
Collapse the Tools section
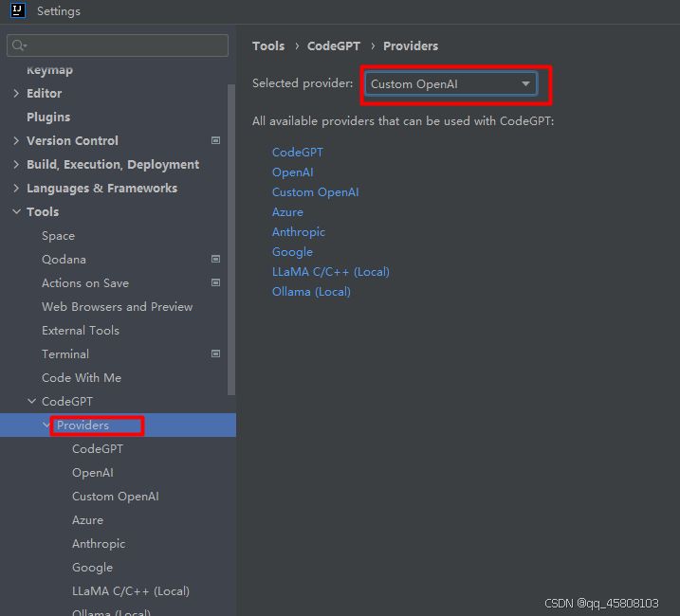16,211
